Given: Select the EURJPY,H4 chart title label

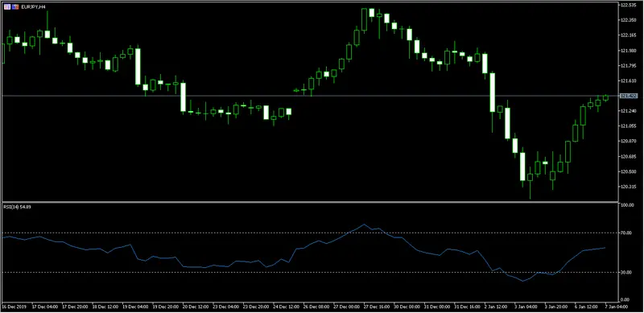Looking at the screenshot, I should tap(33, 7).
